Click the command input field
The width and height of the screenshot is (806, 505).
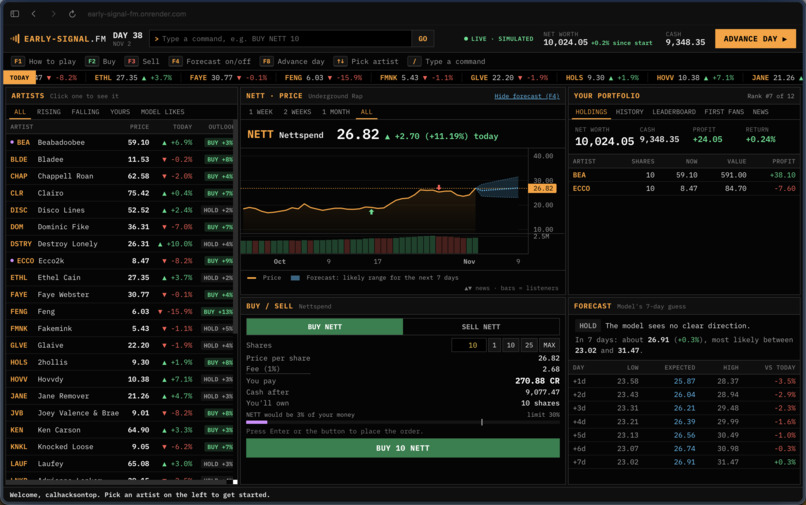[x=281, y=39]
